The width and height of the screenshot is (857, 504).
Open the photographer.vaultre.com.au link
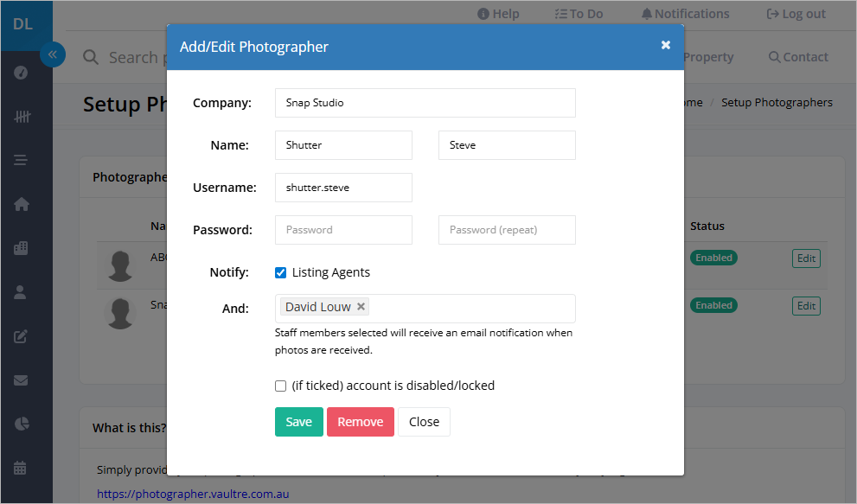point(192,494)
